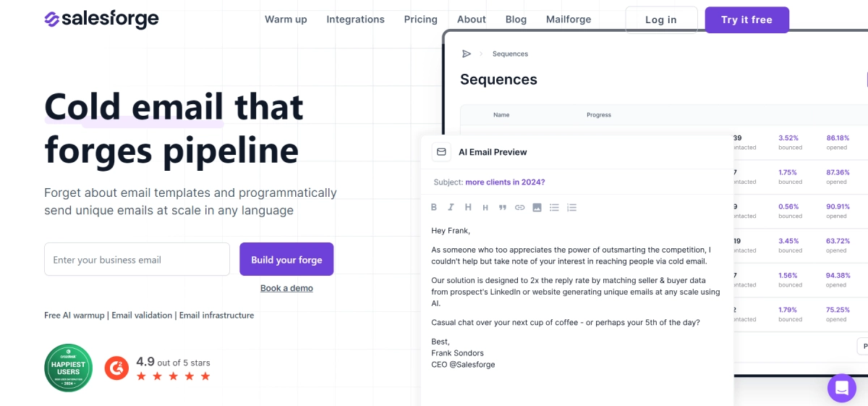Toggle italic formatting in email editor
This screenshot has width=868, height=406.
(451, 207)
